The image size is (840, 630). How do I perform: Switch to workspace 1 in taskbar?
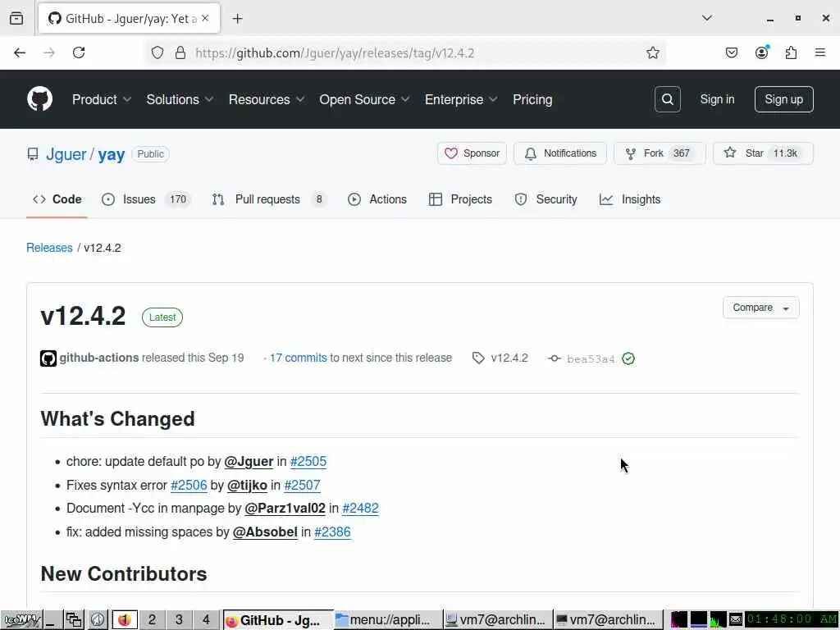click(125, 620)
